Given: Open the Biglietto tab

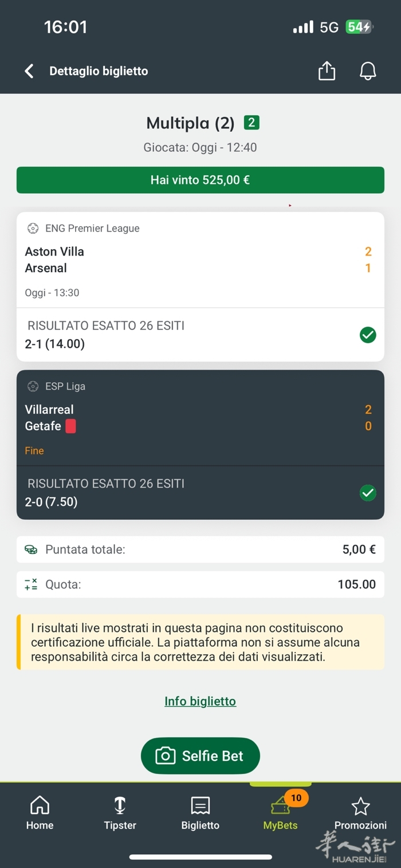Looking at the screenshot, I should (x=200, y=812).
